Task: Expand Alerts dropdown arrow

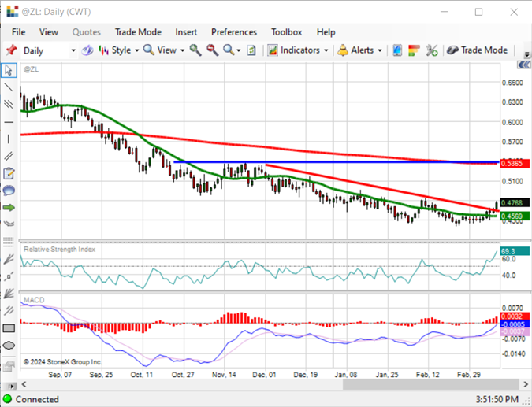Action: (x=380, y=50)
